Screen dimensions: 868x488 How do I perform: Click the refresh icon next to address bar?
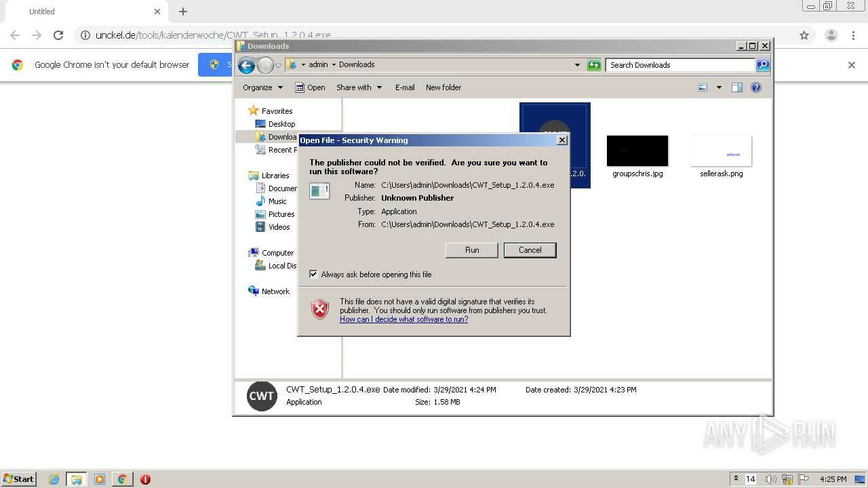click(594, 65)
